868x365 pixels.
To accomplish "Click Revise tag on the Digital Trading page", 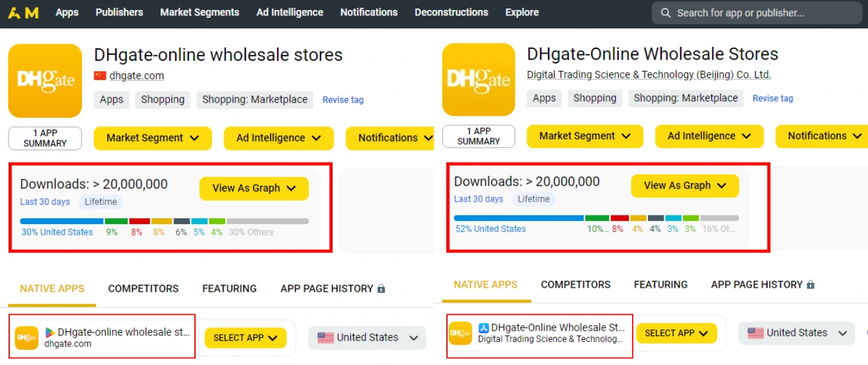I will [773, 99].
